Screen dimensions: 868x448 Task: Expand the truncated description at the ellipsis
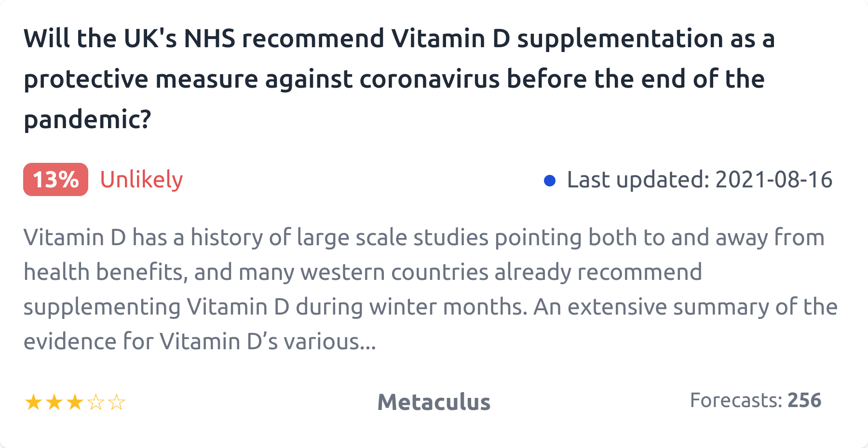368,342
